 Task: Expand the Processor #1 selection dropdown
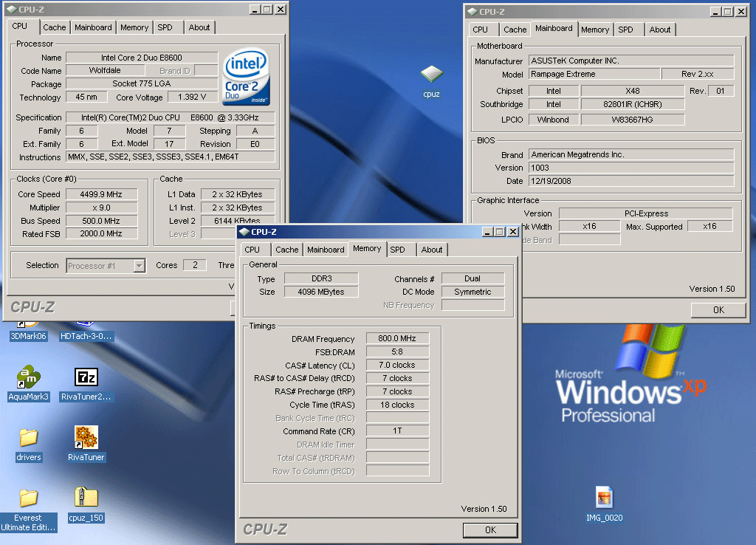pyautogui.click(x=139, y=266)
